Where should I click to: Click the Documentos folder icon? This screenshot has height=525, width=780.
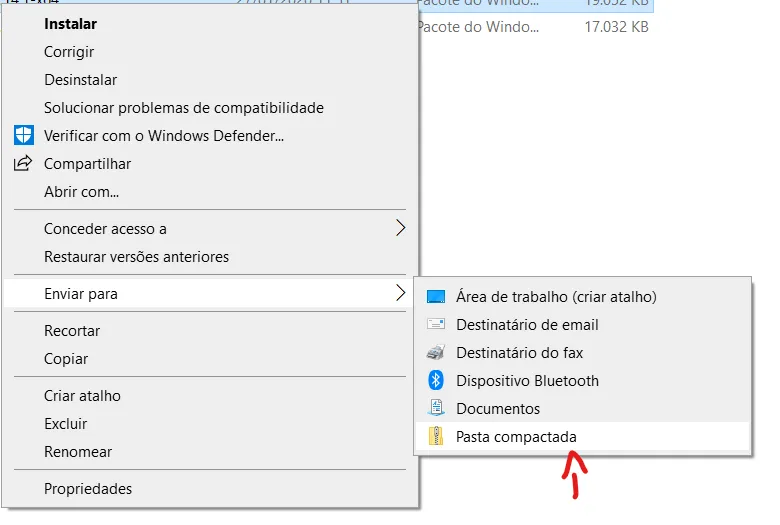coord(435,409)
